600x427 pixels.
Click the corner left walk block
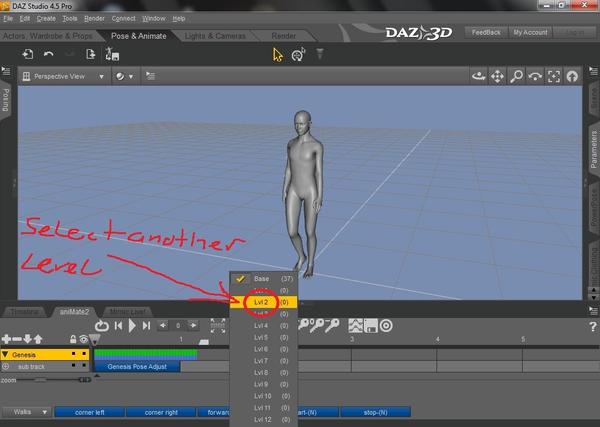pyautogui.click(x=90, y=412)
